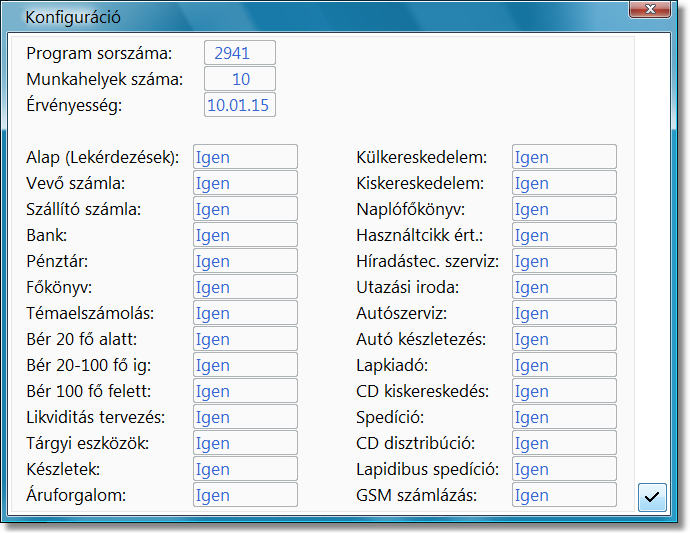This screenshot has height=535, width=690.
Task: Select the Autó készletezés value field
Action: tap(564, 338)
